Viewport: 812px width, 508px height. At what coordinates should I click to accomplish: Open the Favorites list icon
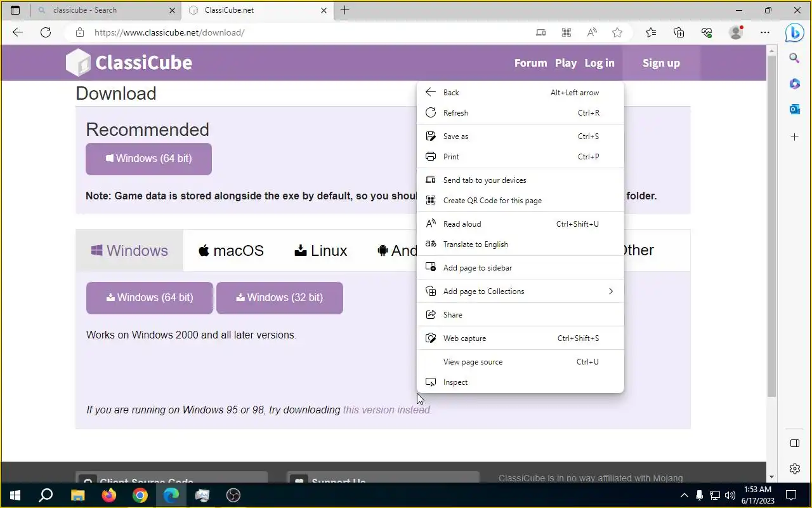(x=651, y=32)
